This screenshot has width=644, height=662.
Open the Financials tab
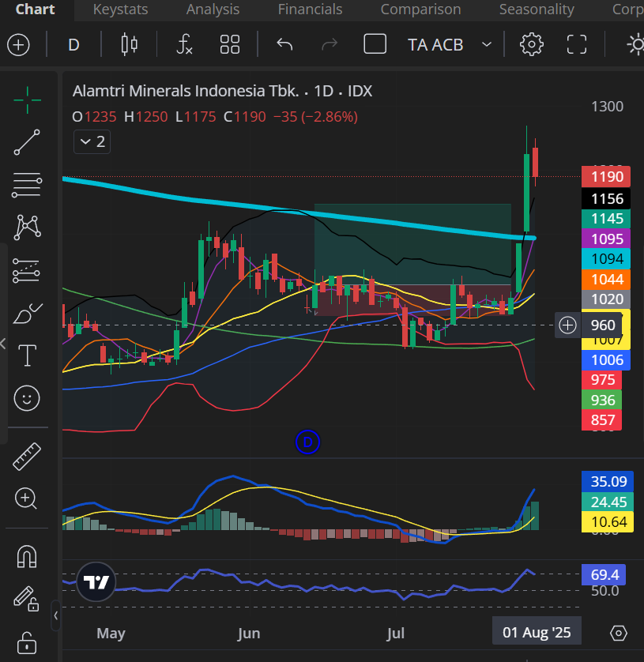click(x=310, y=9)
